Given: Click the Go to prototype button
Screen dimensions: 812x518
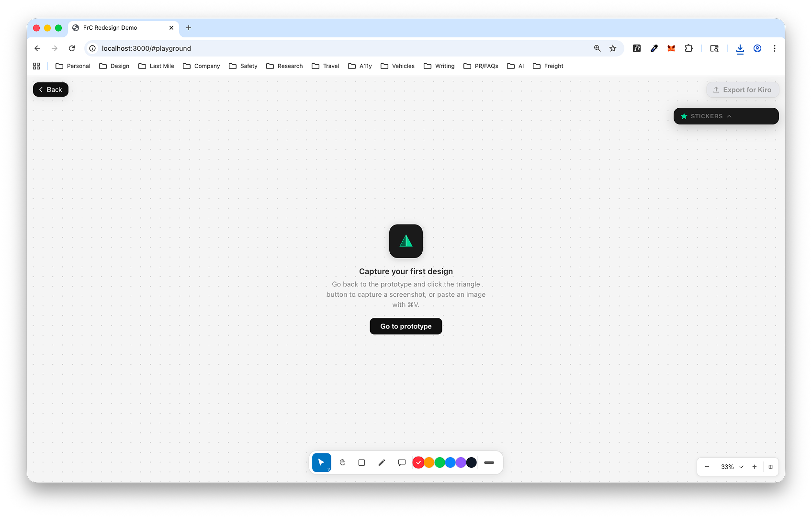Looking at the screenshot, I should pyautogui.click(x=406, y=326).
